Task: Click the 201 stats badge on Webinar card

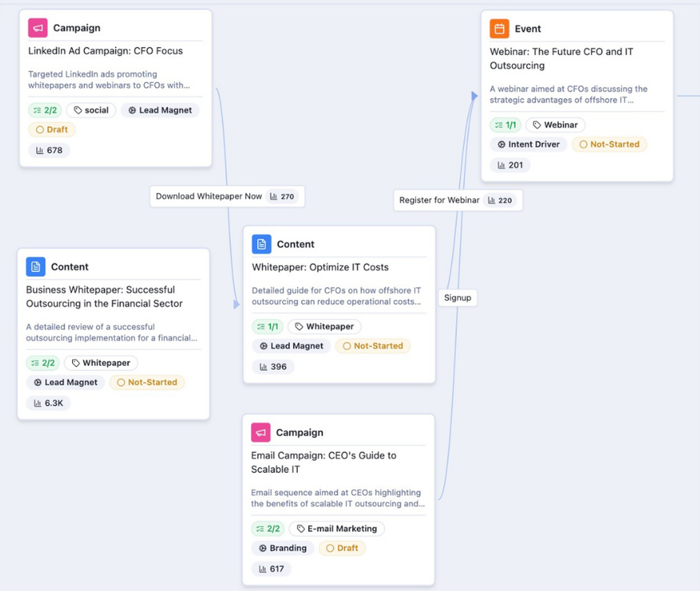Action: 510,165
